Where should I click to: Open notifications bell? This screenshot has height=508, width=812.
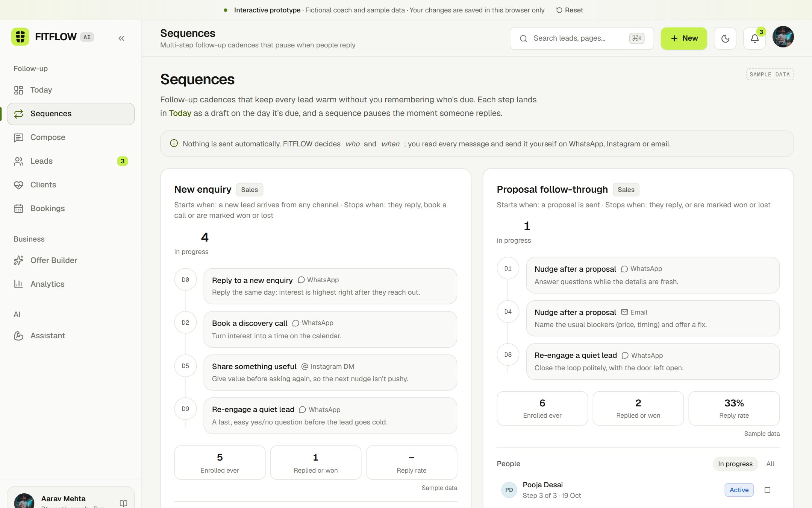(754, 38)
